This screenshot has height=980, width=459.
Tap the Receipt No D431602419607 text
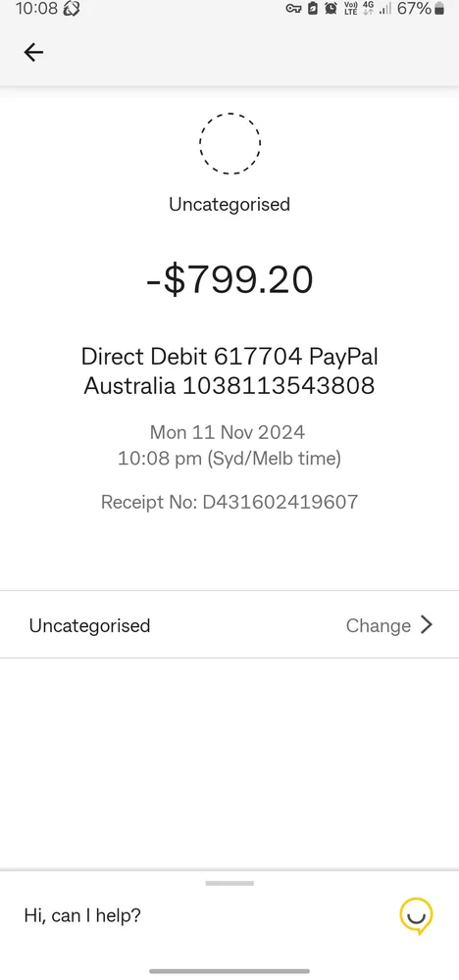[229, 502]
